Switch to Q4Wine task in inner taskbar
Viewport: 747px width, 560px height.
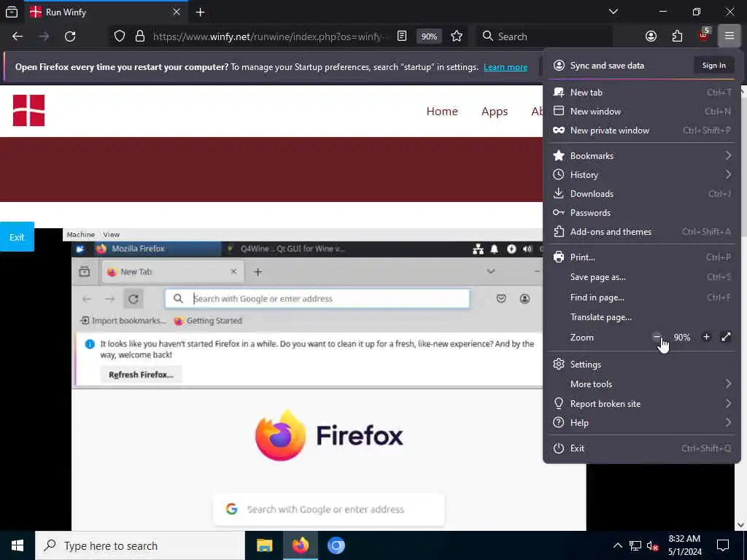coord(287,249)
